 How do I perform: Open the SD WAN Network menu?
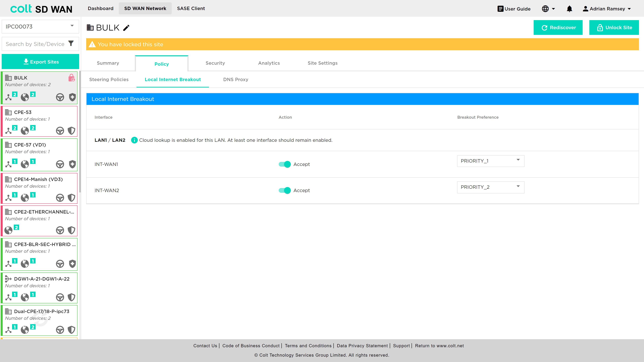145,9
